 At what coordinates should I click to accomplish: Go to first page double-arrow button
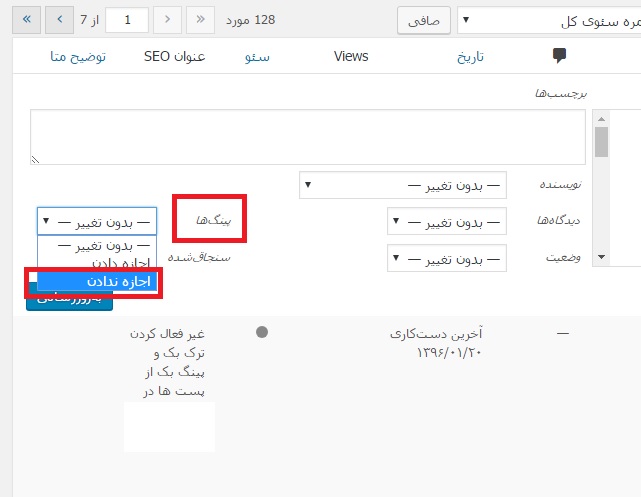click(27, 20)
